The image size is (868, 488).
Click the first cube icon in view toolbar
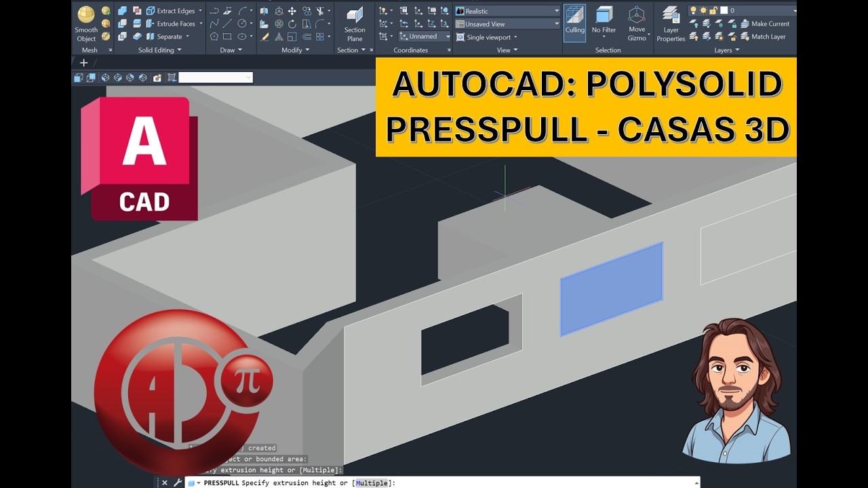pyautogui.click(x=79, y=78)
